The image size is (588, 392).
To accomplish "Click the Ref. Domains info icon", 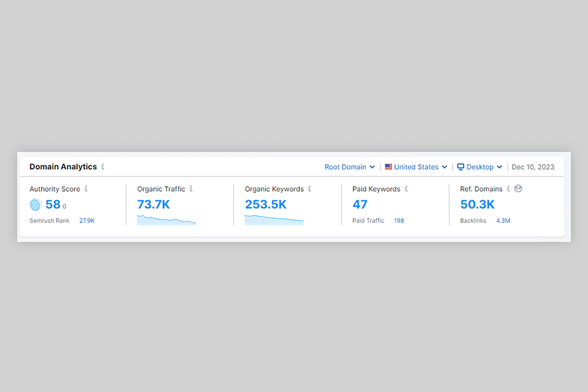I will pos(508,189).
